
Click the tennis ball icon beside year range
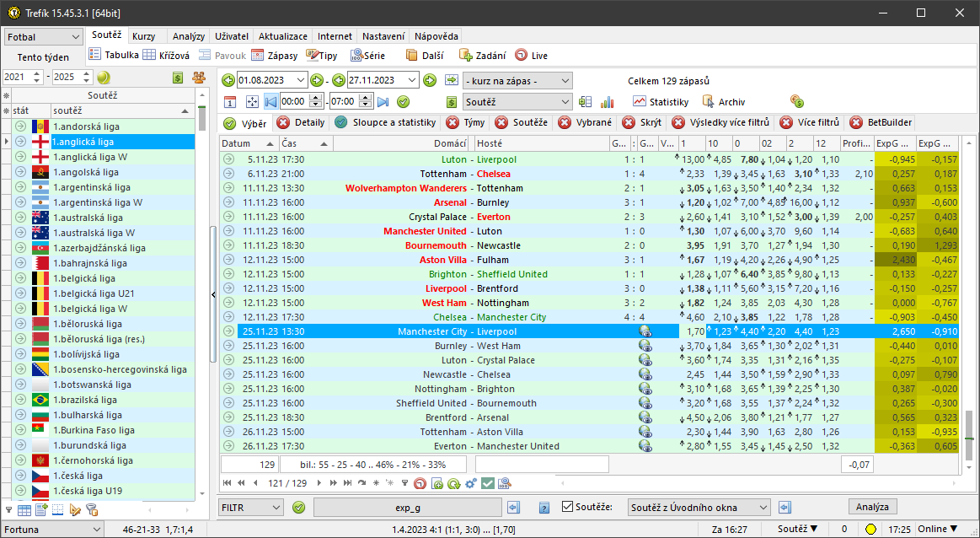point(104,78)
